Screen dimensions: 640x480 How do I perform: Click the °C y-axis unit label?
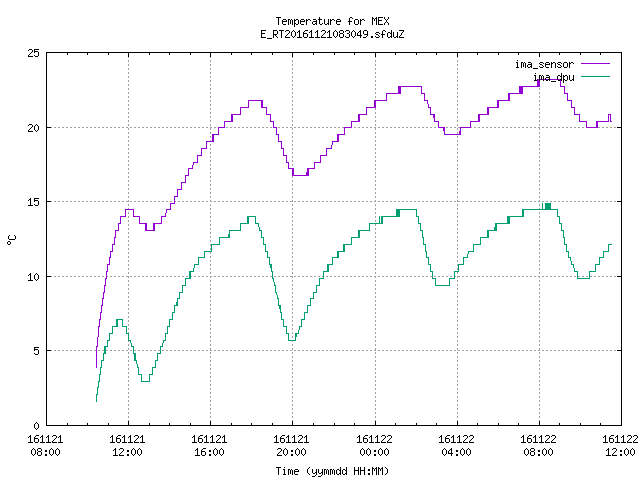(12, 240)
